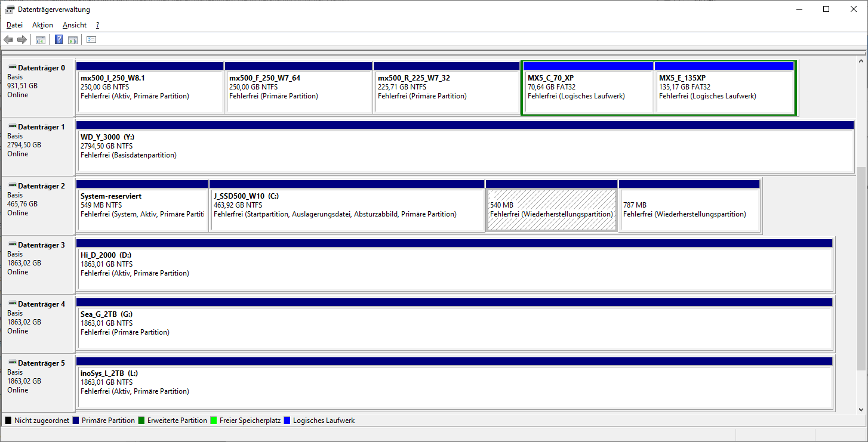Click the Datenträger 1 disk icon

point(12,126)
